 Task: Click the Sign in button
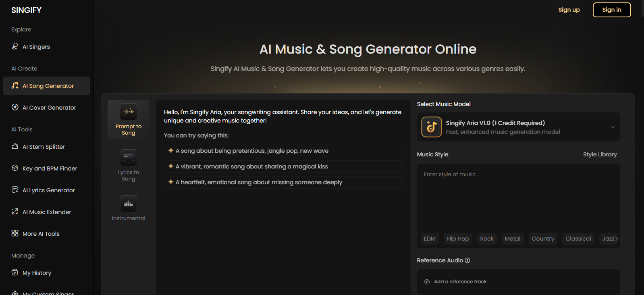point(611,10)
